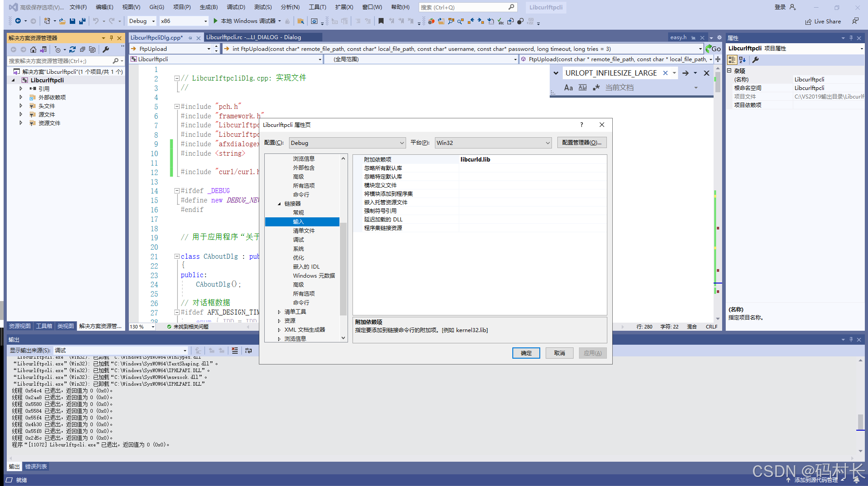Pin the Solution Explorer panel
Screen dimensions: 868x486
[x=111, y=38]
